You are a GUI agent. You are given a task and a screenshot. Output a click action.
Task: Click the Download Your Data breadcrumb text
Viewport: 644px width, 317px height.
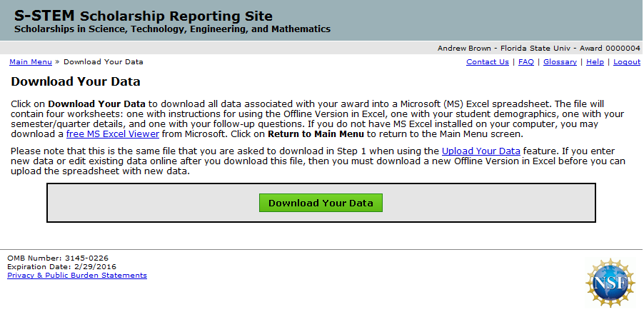point(103,62)
